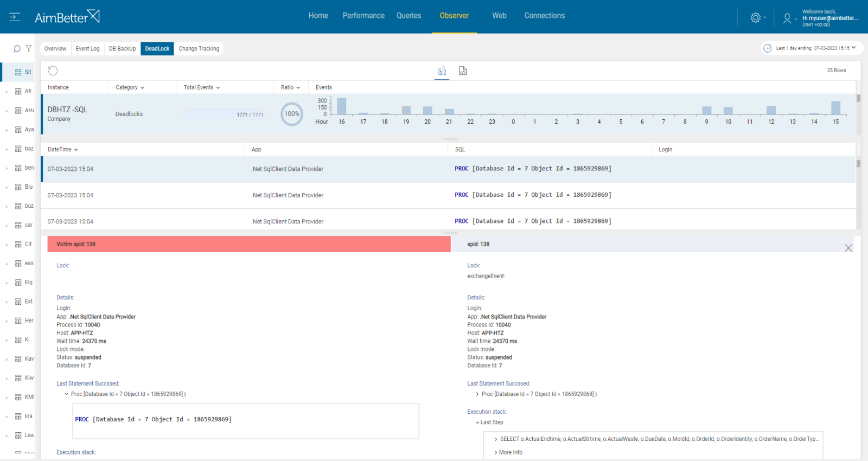The width and height of the screenshot is (868, 461).
Task: Open the Web menu
Action: tap(499, 16)
